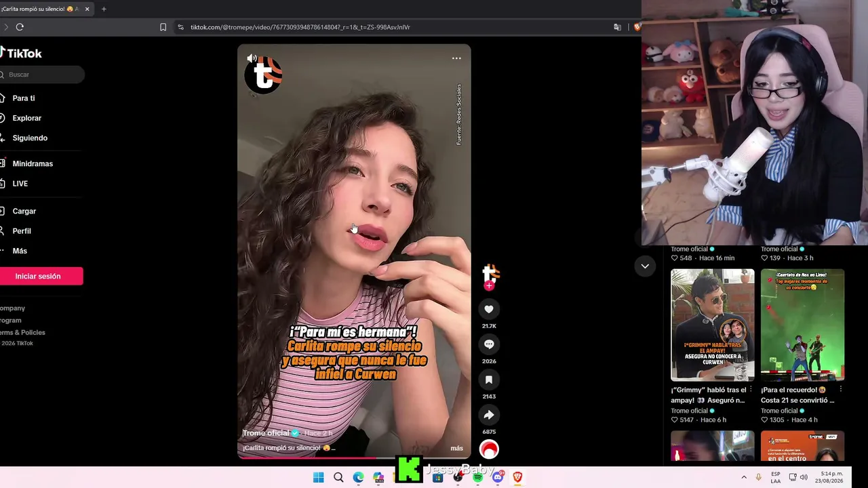Image resolution: width=868 pixels, height=488 pixels.
Task: Open Spotify from the taskbar
Action: coord(477,477)
